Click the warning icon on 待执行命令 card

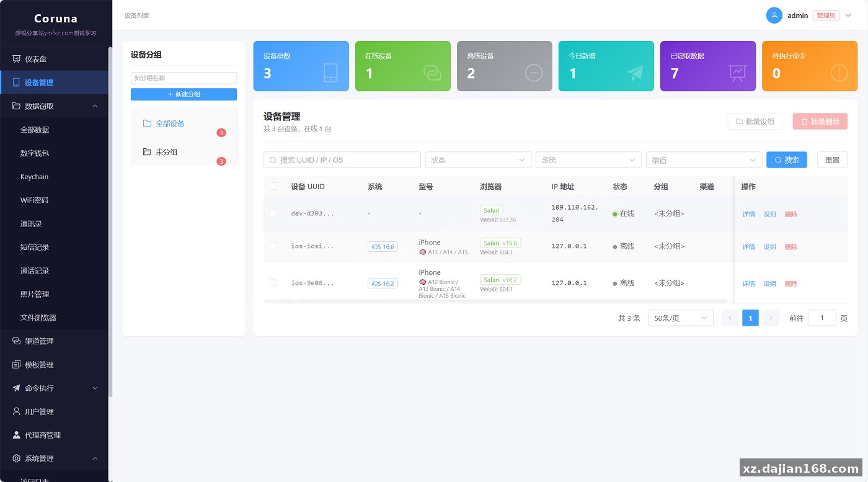839,73
